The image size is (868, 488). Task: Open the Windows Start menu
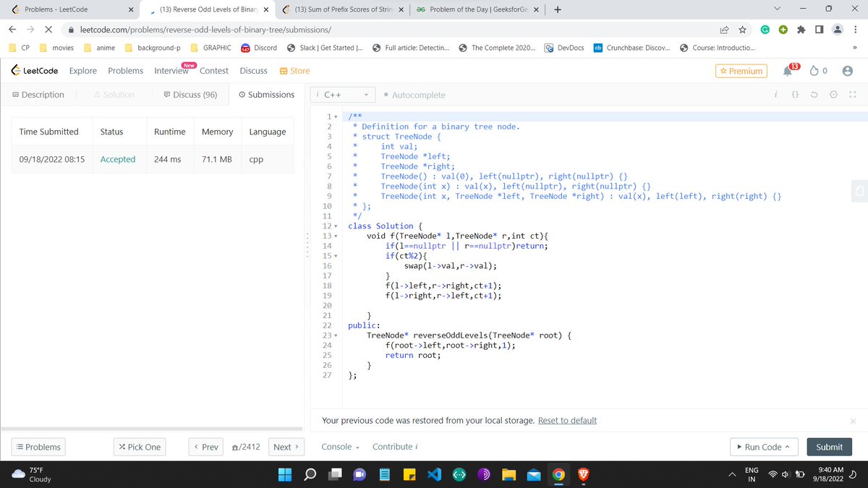pyautogui.click(x=285, y=475)
